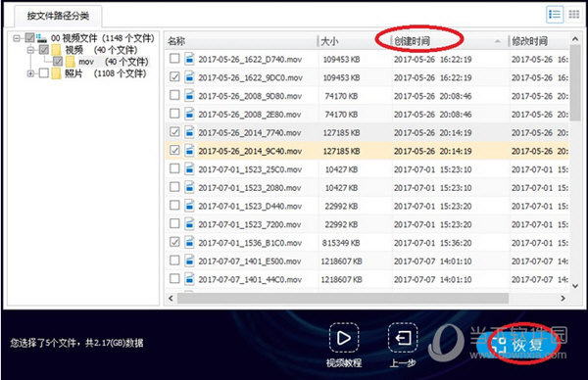Select file name 2017-07-01_1523_2080.mov

pos(250,188)
